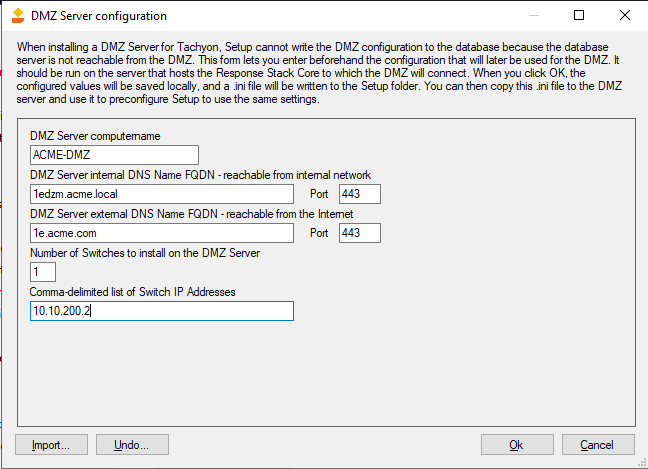
Task: Select the external DNS Port field
Action: click(359, 233)
